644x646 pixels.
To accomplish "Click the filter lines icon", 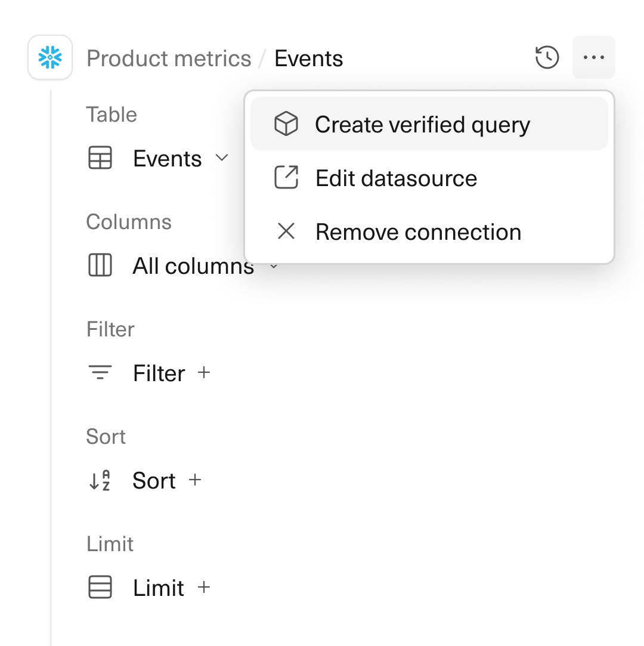I will tap(100, 373).
